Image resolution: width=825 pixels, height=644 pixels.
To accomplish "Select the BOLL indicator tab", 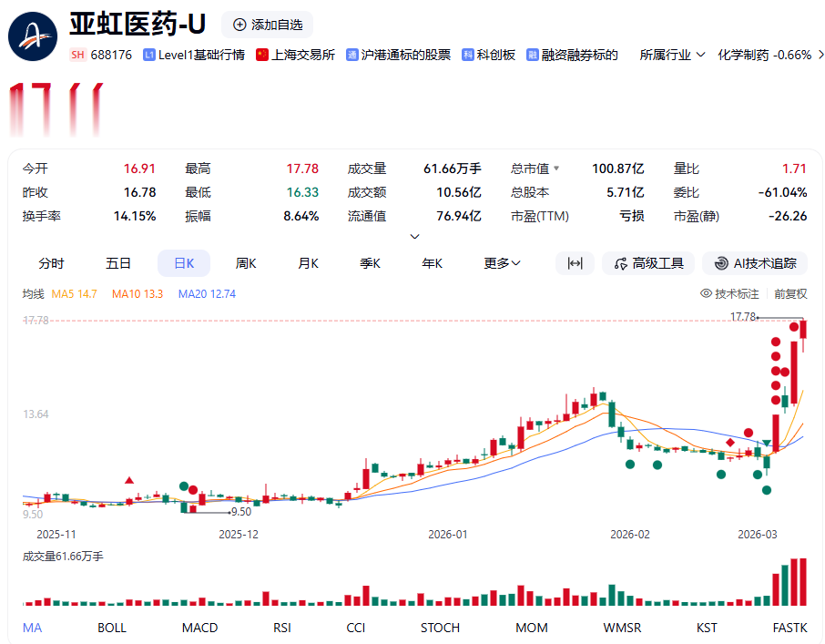I will pos(111,628).
